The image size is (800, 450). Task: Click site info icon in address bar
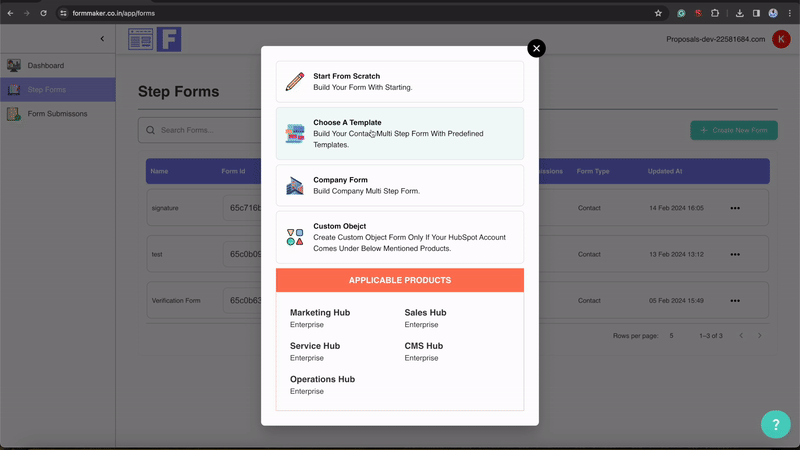click(63, 13)
